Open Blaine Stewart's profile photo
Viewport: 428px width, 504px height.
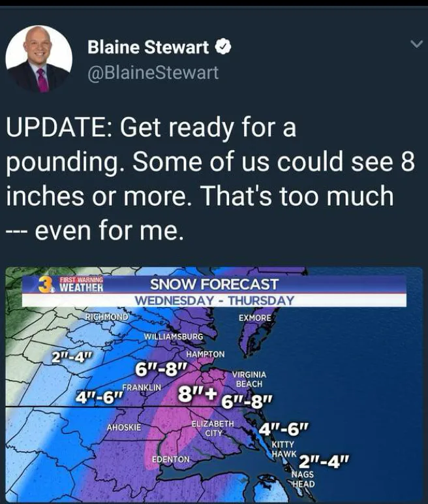[38, 59]
